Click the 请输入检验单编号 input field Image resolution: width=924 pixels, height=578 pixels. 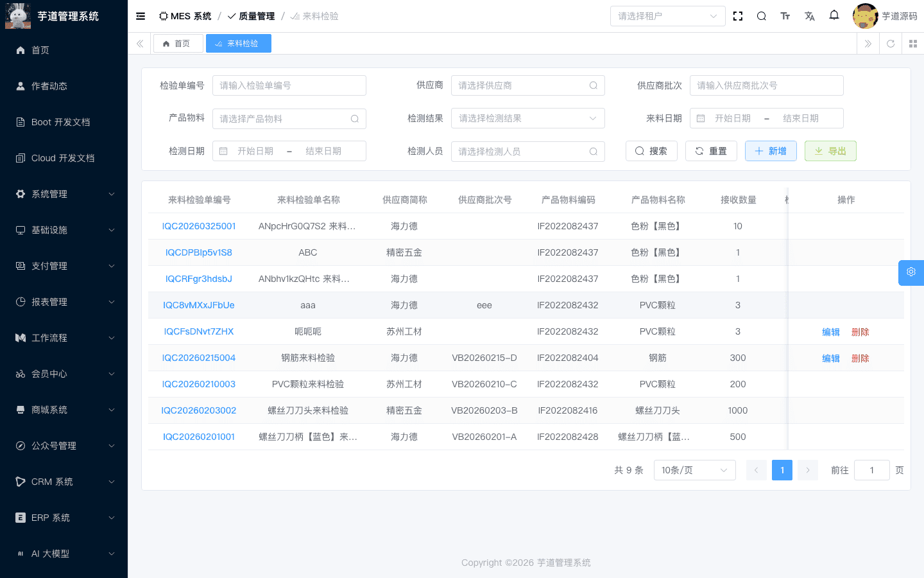click(x=289, y=85)
